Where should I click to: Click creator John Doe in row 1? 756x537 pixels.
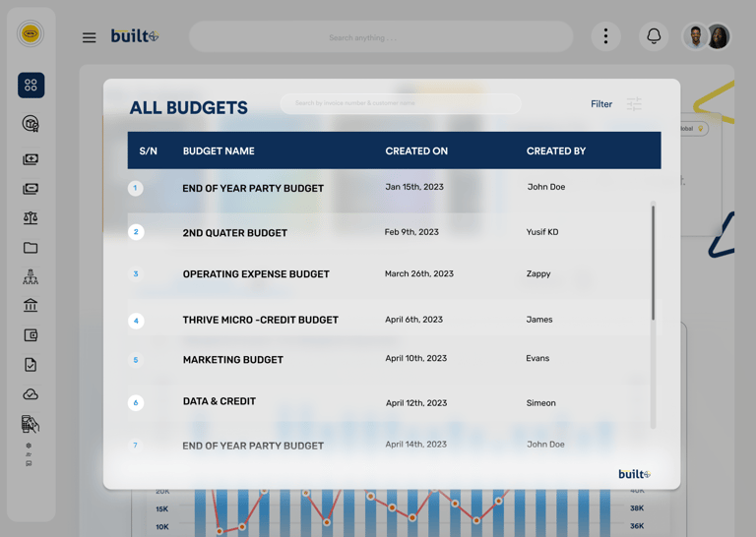pos(545,187)
